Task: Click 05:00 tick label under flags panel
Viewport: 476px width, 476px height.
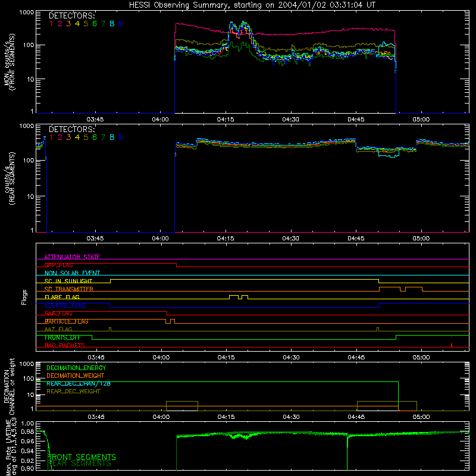Action: 421,358
